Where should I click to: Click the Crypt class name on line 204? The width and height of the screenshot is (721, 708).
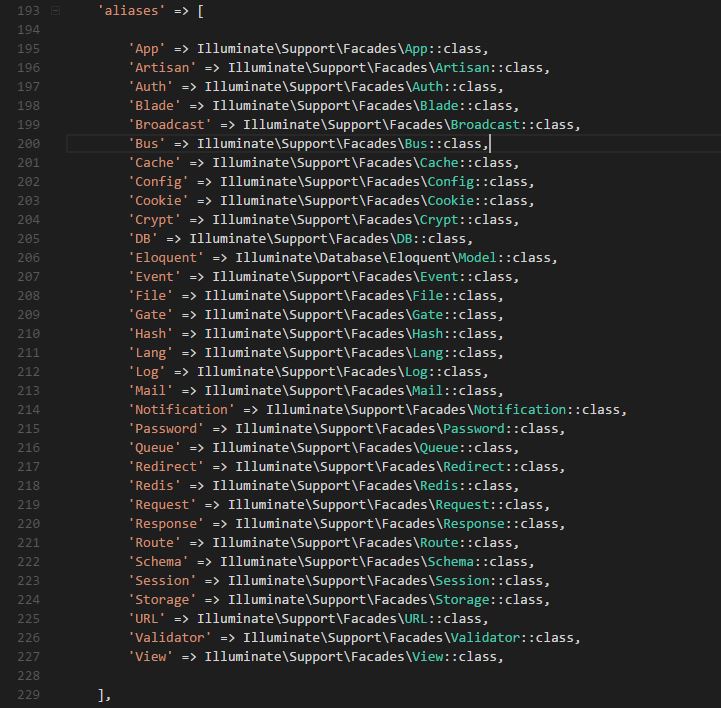point(439,220)
